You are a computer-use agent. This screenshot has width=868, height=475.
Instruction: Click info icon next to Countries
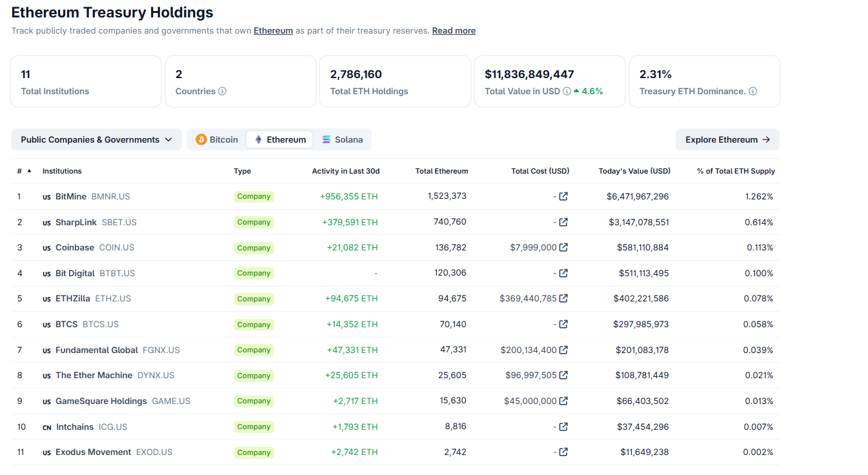pyautogui.click(x=222, y=92)
